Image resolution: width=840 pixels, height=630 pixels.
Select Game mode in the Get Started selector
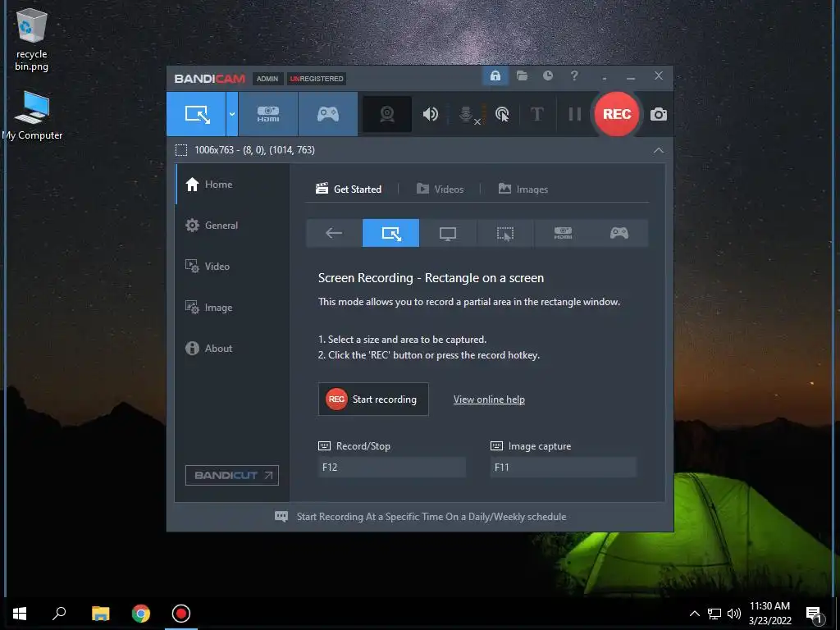click(619, 233)
